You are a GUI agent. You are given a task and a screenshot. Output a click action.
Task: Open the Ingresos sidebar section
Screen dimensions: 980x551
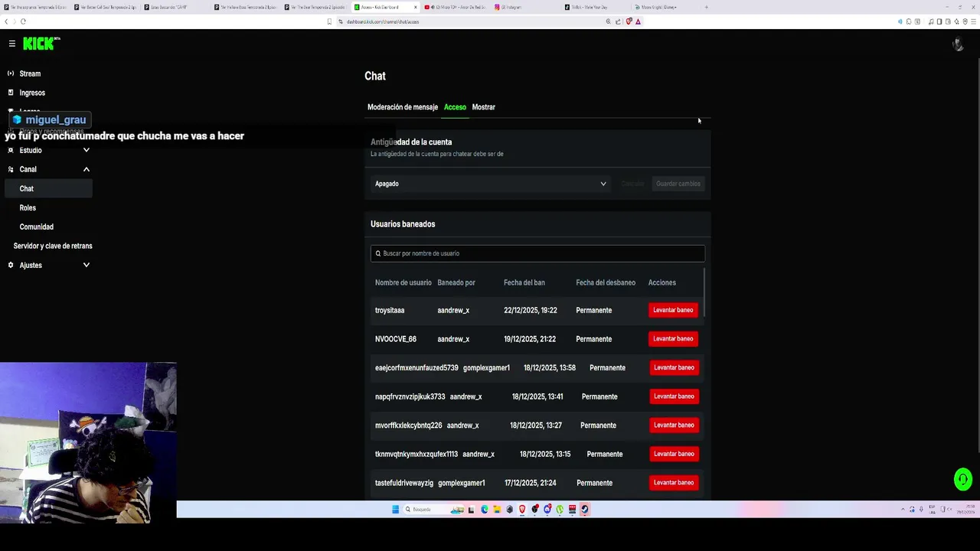(32, 93)
